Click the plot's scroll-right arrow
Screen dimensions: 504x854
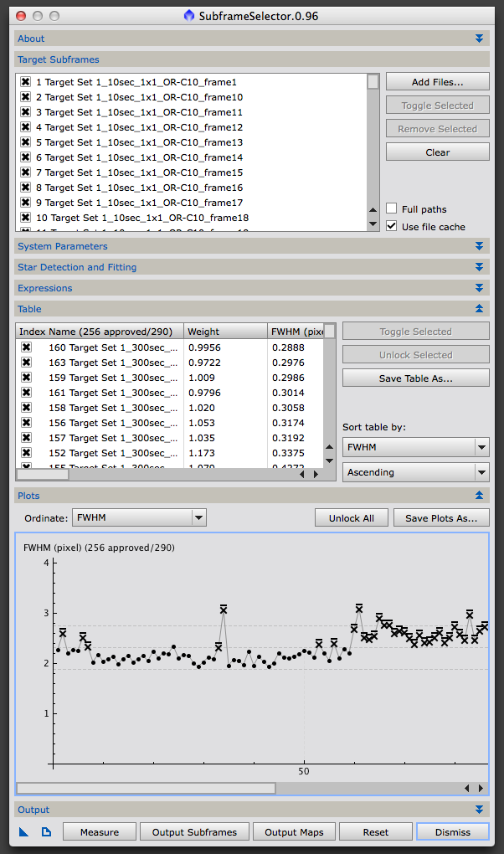click(x=481, y=788)
